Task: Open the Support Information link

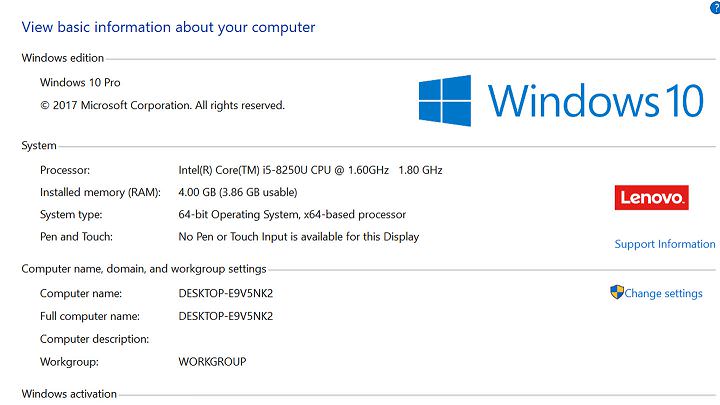Action: tap(664, 244)
